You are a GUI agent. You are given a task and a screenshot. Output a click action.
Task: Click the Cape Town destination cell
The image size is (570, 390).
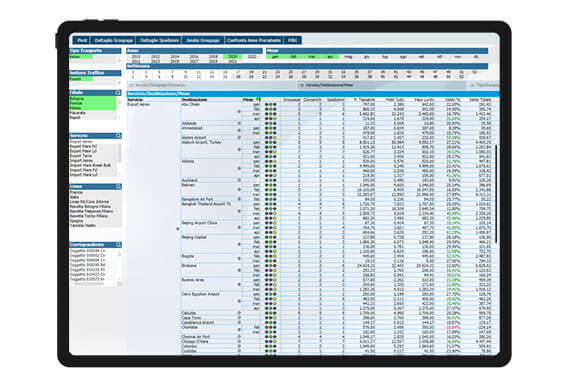(x=192, y=318)
